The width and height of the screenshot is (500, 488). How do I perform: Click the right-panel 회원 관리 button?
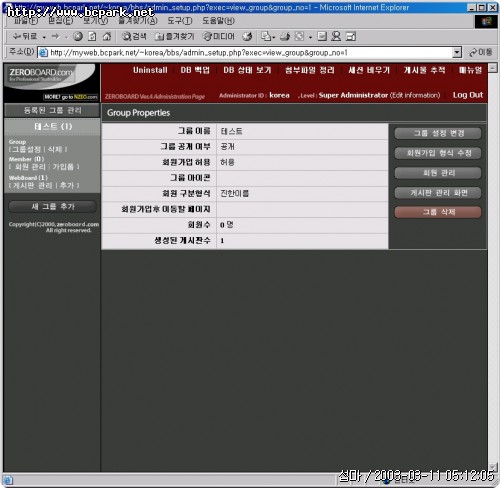[x=438, y=173]
